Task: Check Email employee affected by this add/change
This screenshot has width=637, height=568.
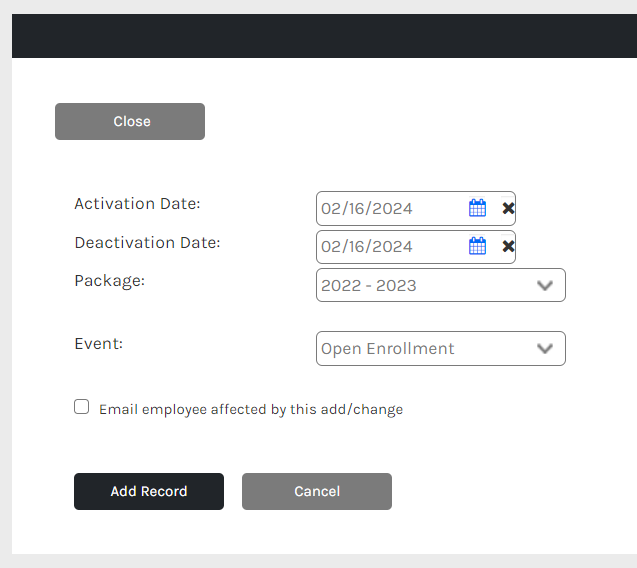Action: pos(82,407)
